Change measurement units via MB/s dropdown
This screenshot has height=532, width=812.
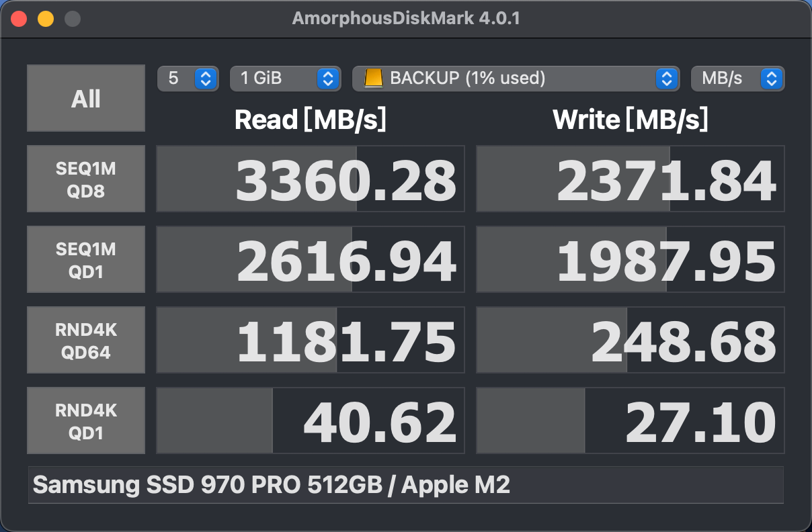tap(737, 79)
